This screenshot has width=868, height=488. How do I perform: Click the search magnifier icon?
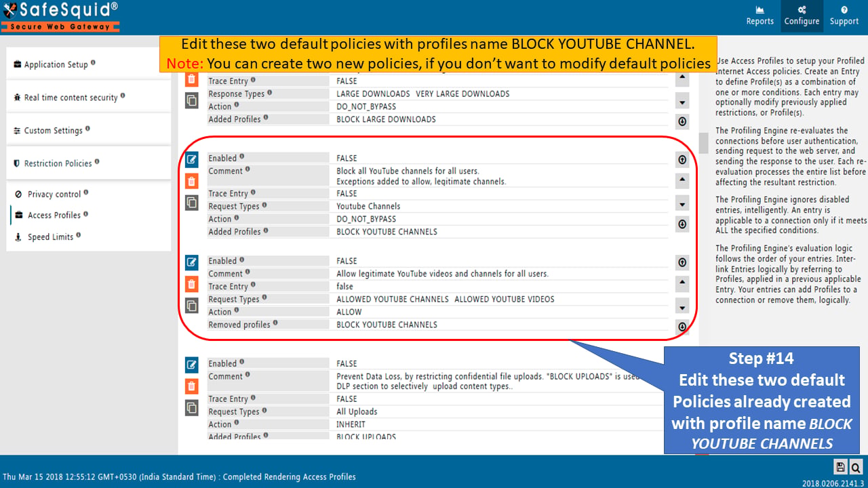(x=855, y=466)
